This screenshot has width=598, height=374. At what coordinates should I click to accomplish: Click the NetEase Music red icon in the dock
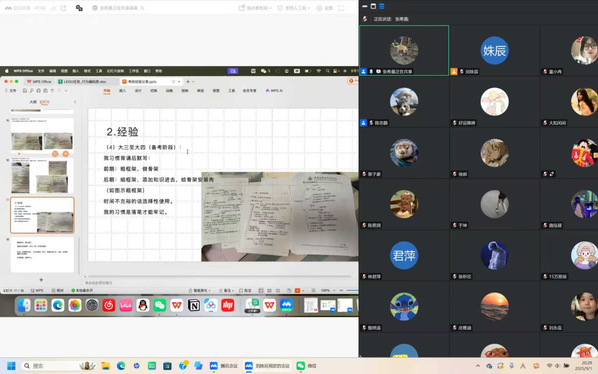click(109, 305)
